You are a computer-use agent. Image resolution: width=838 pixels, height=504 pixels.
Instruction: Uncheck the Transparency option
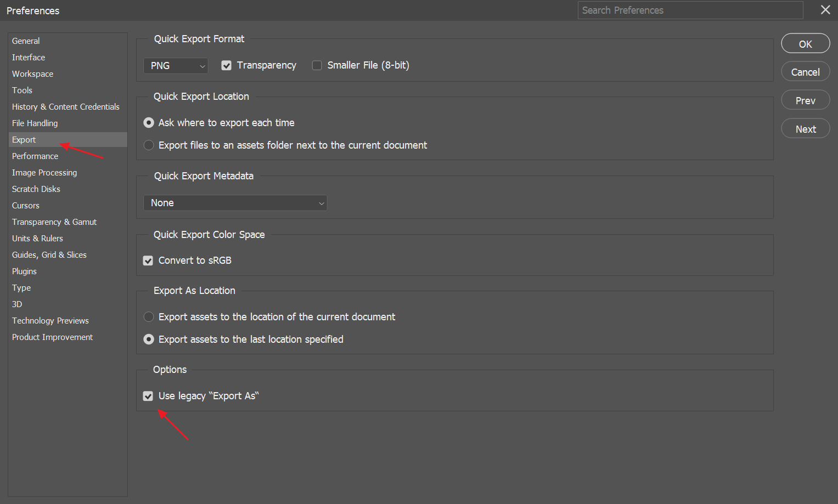226,65
